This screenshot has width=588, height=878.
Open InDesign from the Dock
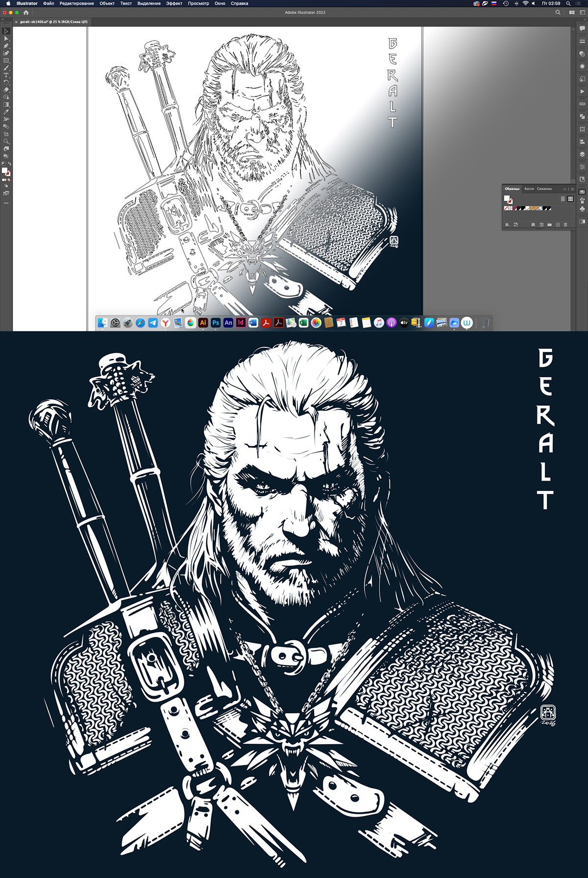tap(241, 322)
